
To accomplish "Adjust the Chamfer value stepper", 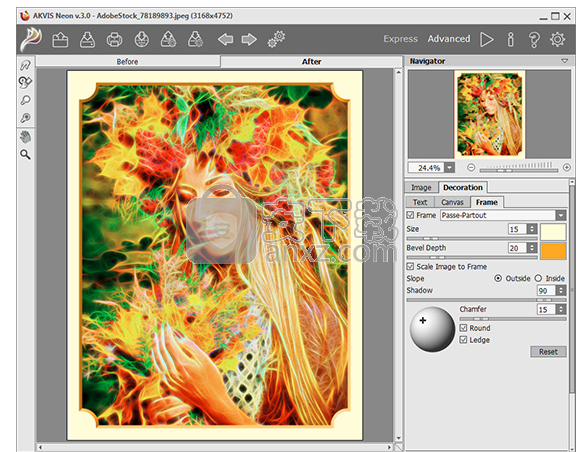I will pos(561,309).
